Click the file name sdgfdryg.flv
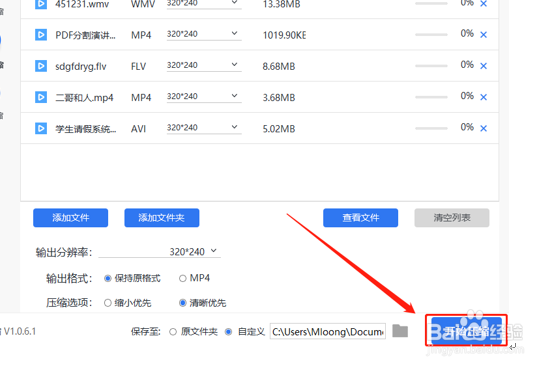 pos(81,66)
